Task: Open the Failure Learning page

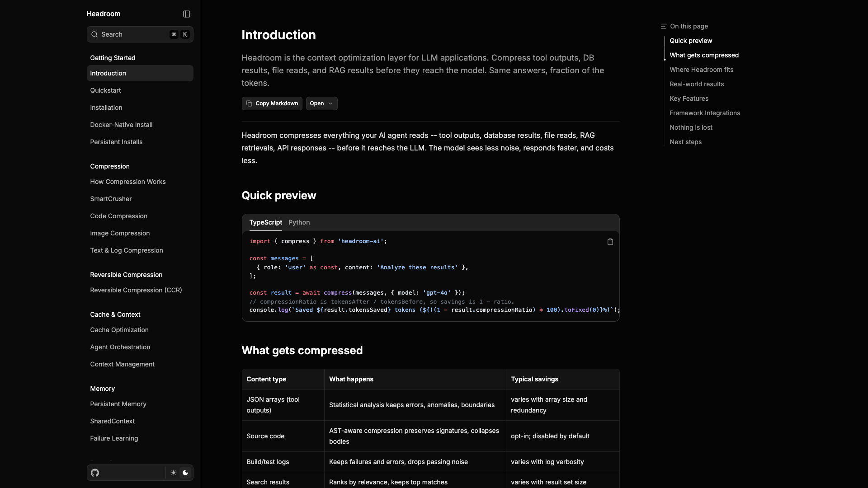Action: coord(140,438)
